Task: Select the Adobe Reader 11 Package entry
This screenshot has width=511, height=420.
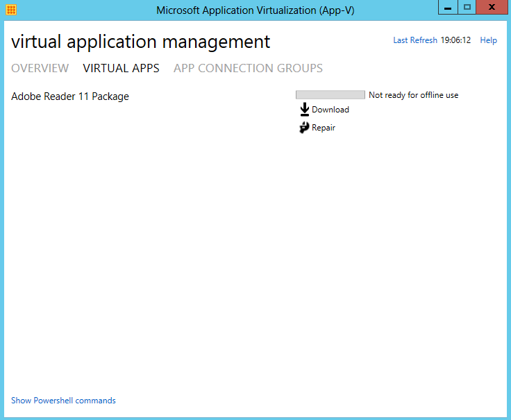Action: pyautogui.click(x=70, y=96)
